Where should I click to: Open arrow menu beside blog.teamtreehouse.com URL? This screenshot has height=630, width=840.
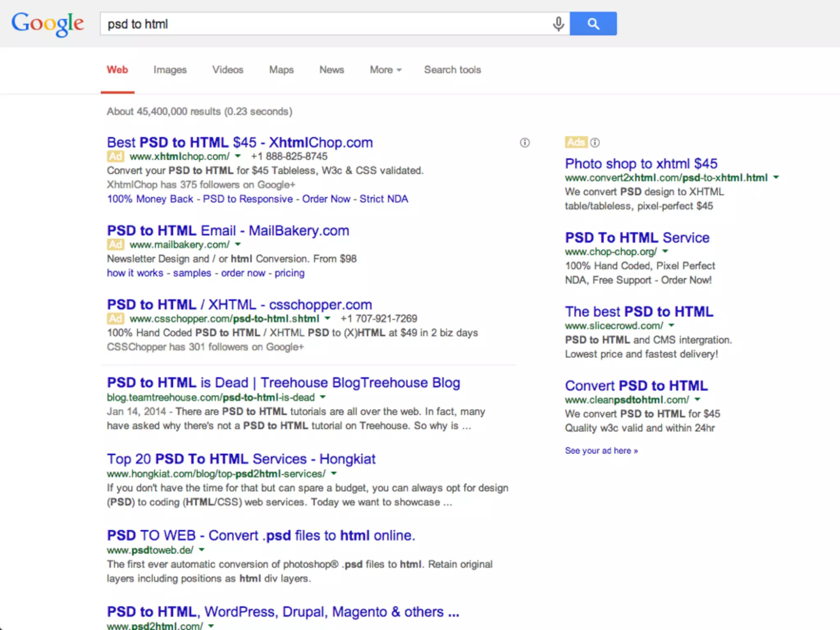coord(323,397)
